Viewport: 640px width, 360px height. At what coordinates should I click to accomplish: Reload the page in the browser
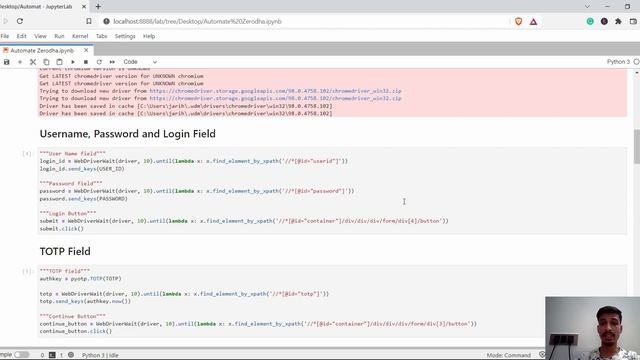(20, 21)
